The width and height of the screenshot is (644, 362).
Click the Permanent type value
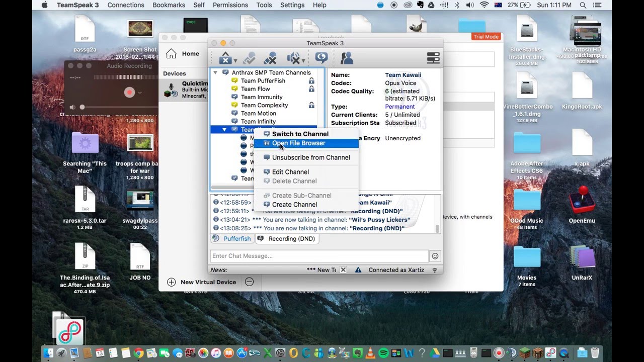click(400, 107)
